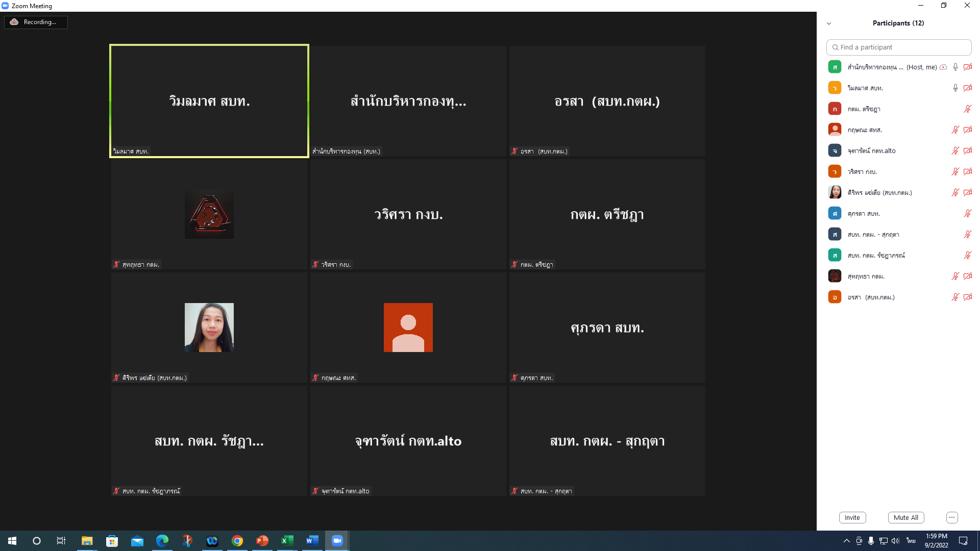Image resolution: width=980 pixels, height=551 pixels.
Task: Click the กตผ. ตรีชฎา name in participants list
Action: [864, 109]
